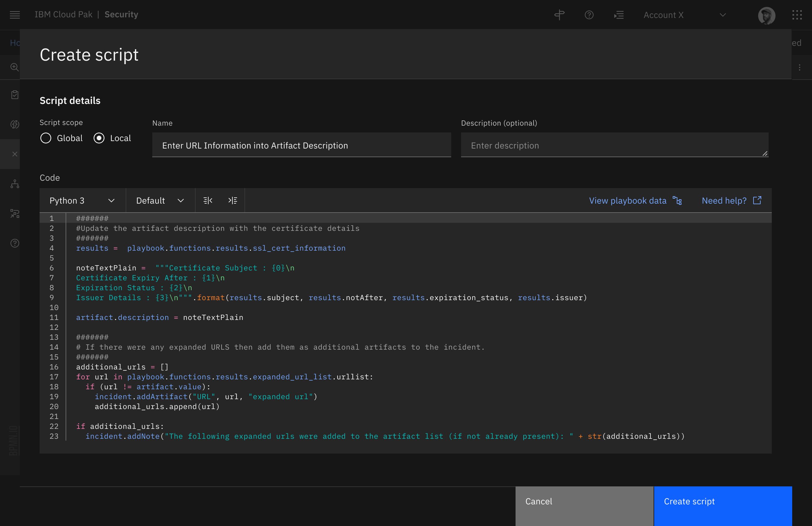Image resolution: width=812 pixels, height=526 pixels.
Task: Open the Python 3 language dropdown
Action: pos(82,200)
